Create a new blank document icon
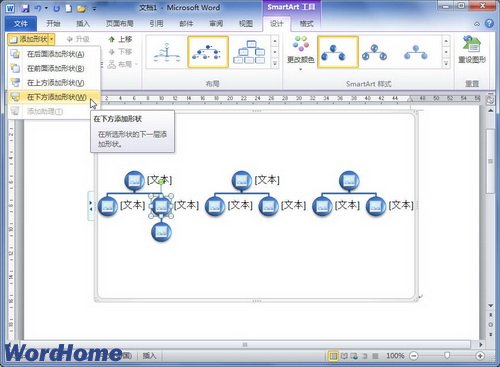The width and height of the screenshot is (500, 367). pyautogui.click(x=69, y=8)
